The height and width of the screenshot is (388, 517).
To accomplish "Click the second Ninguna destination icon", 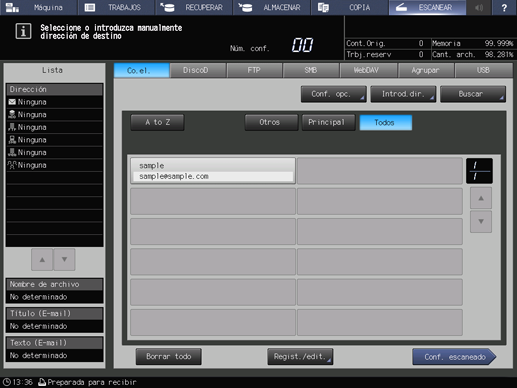I will point(12,115).
